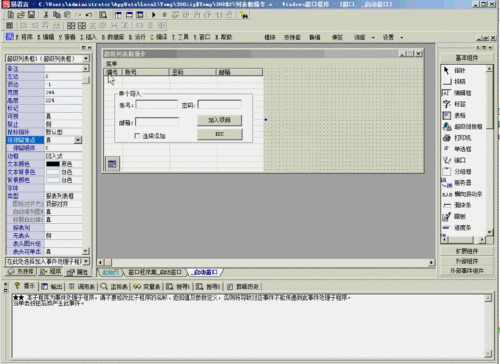Click the 邮箱 input field in the form
Image resolution: width=500 pixels, height=364 pixels.
tap(157, 122)
